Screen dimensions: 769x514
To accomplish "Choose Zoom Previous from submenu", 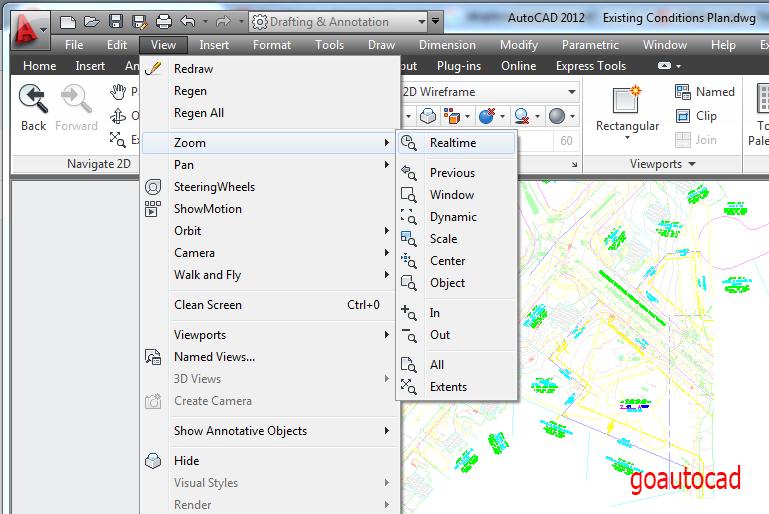I will click(457, 173).
